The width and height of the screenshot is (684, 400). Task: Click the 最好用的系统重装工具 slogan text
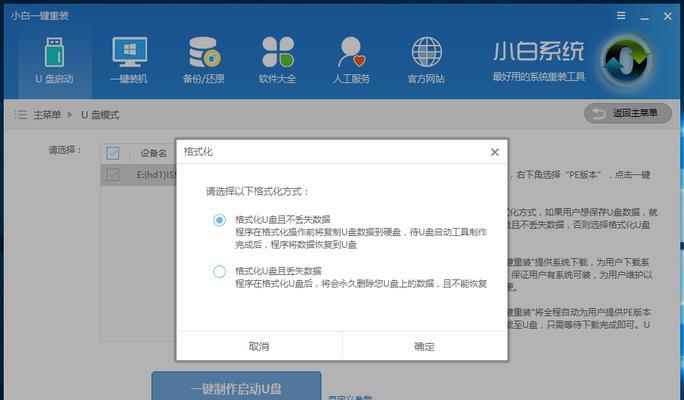pos(539,77)
